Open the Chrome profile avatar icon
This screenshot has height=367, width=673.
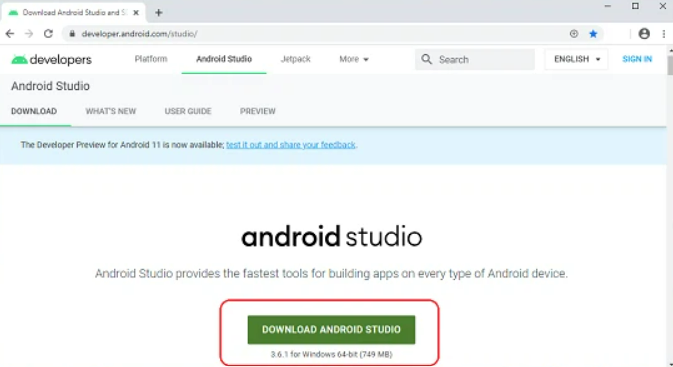click(x=644, y=33)
